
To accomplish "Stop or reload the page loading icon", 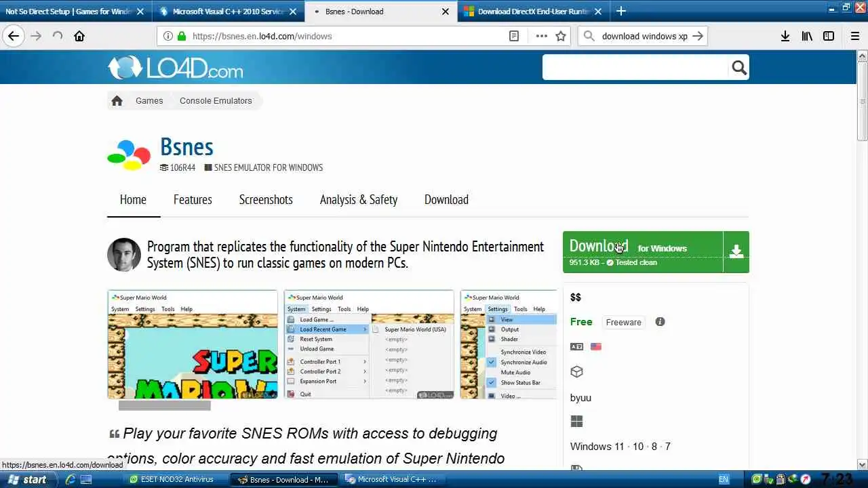I will point(58,36).
